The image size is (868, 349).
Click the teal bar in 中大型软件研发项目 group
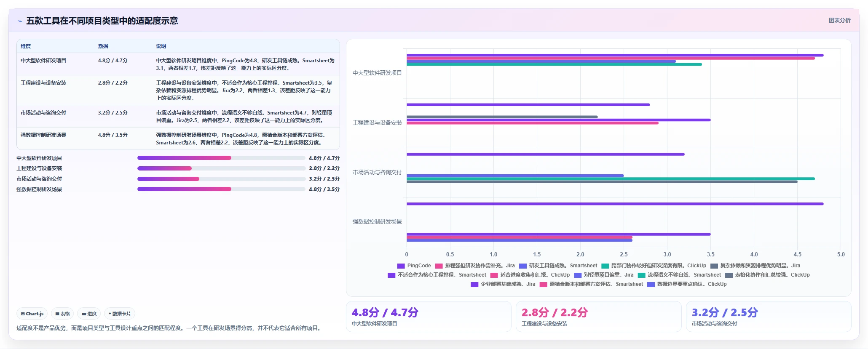(x=554, y=64)
